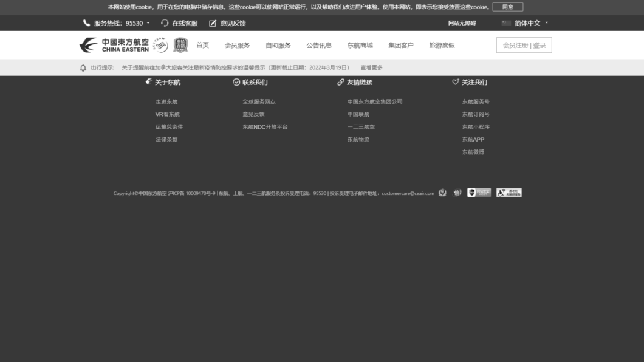This screenshot has height=362, width=644.
Task: Open the 公告讯息 menu
Action: [319, 45]
